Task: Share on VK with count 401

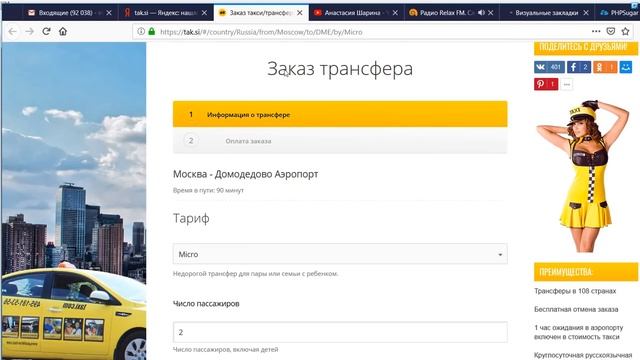Action: pos(549,67)
